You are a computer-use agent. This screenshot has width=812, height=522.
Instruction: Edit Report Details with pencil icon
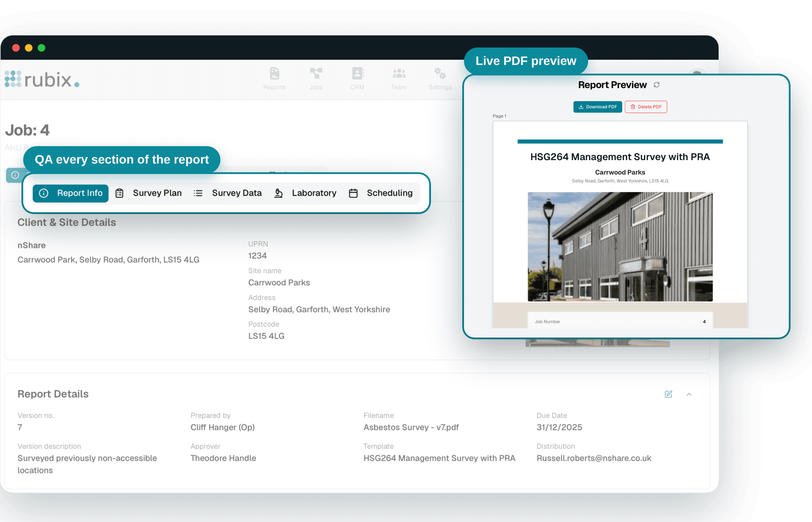click(x=668, y=394)
